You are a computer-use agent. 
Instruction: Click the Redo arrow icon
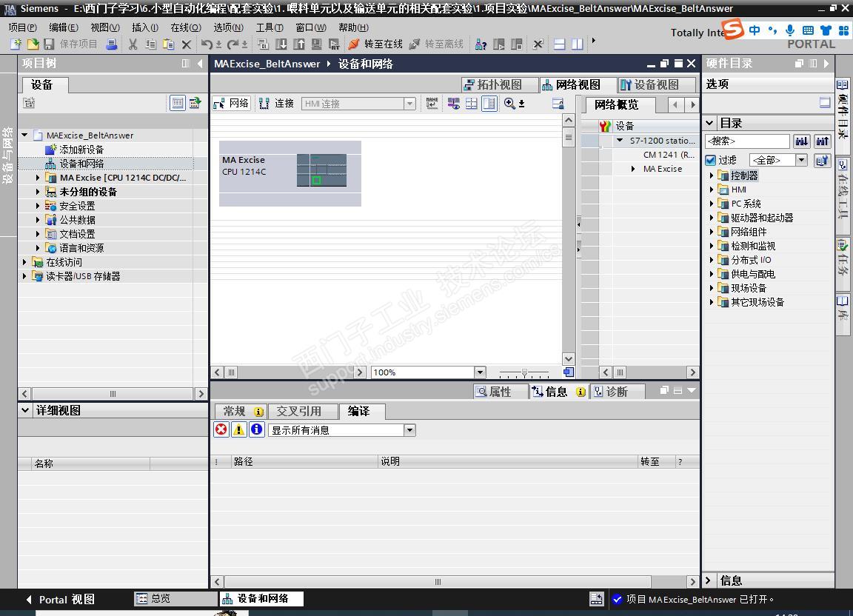(x=233, y=44)
